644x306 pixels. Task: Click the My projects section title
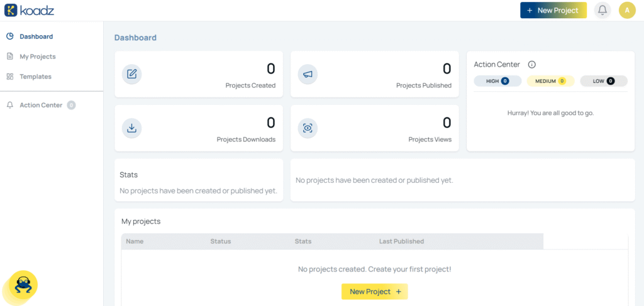(141, 222)
